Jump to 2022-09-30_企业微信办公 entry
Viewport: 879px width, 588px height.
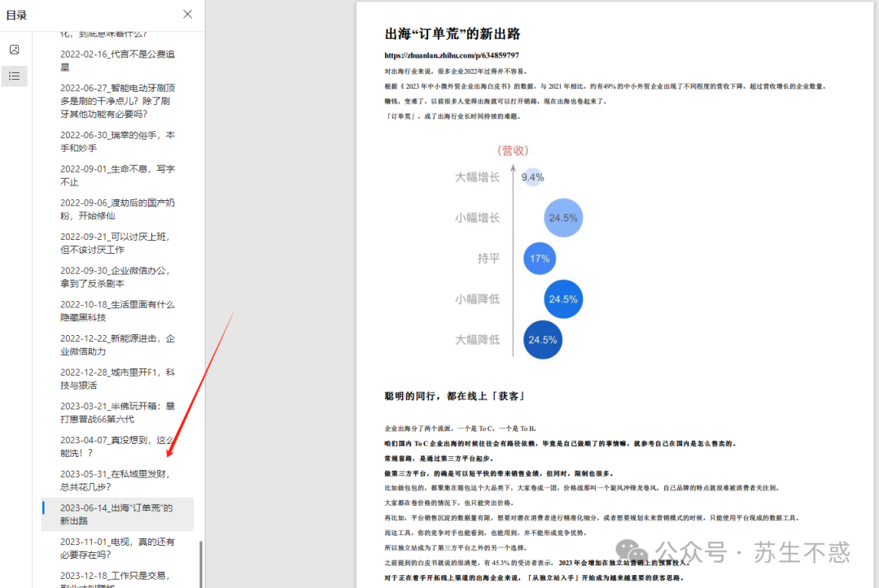[x=116, y=277]
